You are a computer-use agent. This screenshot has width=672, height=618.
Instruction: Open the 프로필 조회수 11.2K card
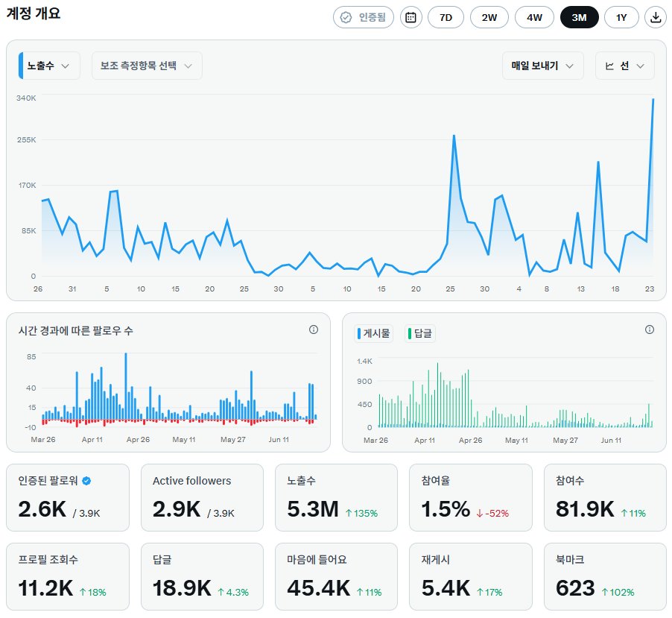pos(68,577)
